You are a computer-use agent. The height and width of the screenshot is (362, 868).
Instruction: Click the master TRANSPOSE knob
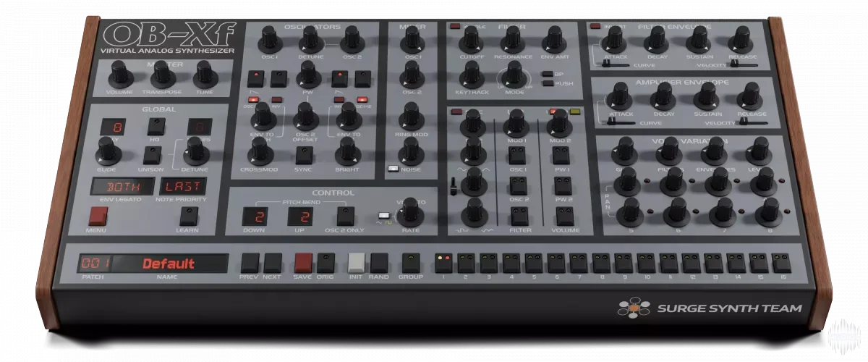click(x=163, y=73)
